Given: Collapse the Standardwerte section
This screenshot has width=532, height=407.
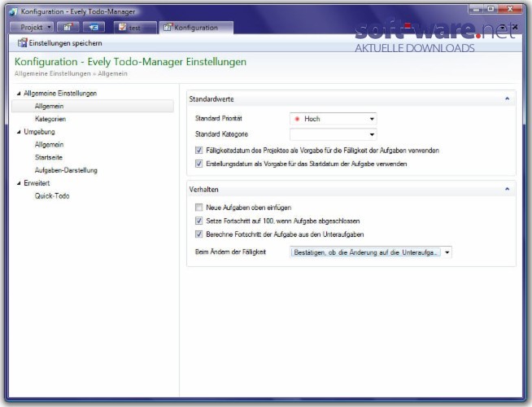Looking at the screenshot, I should [508, 98].
